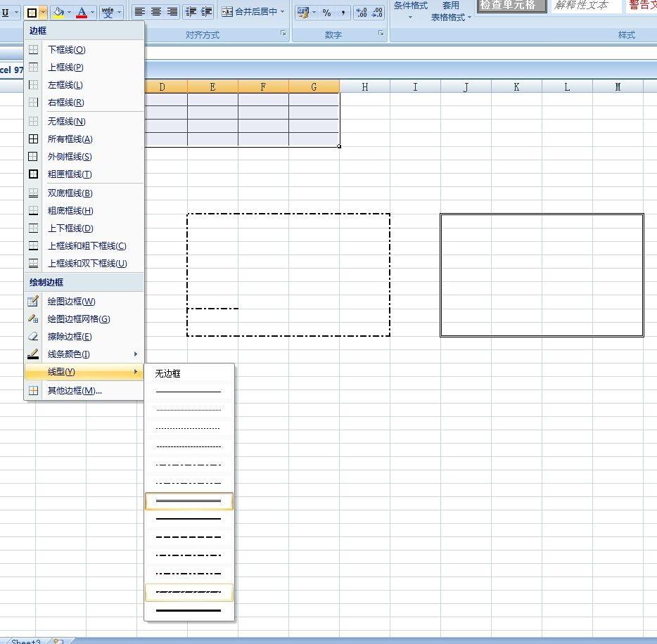657x644 pixels.
Task: Increase decimal places
Action: [x=361, y=13]
